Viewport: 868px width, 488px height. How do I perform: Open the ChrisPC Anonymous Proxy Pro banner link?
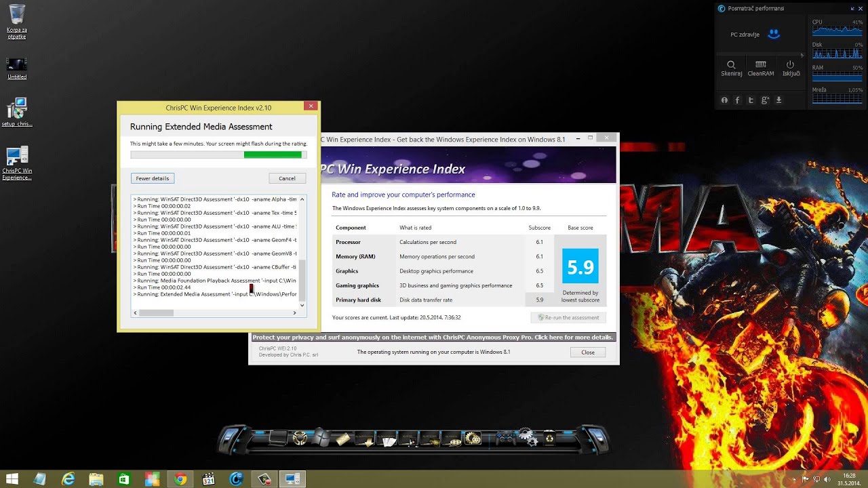[433, 337]
